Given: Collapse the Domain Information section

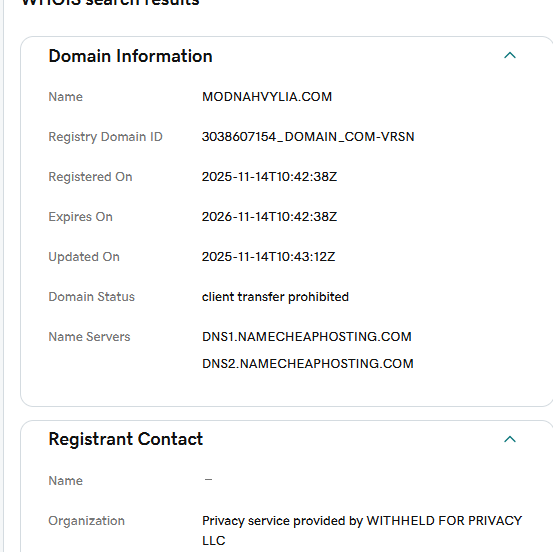Looking at the screenshot, I should point(510,55).
